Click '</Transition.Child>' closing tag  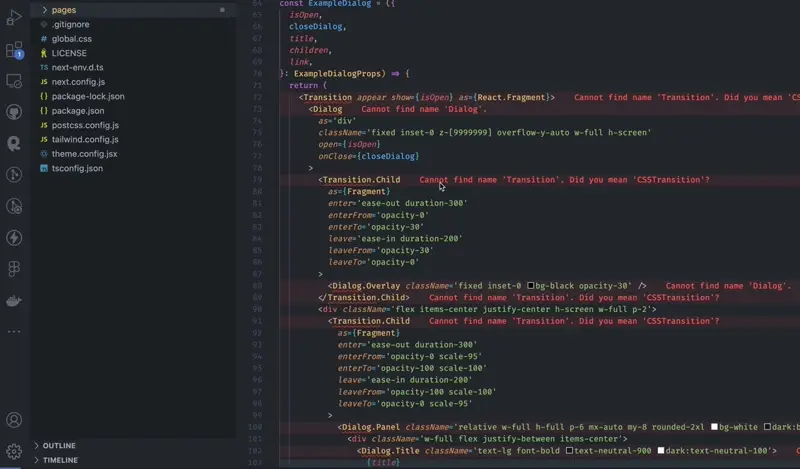(364, 298)
